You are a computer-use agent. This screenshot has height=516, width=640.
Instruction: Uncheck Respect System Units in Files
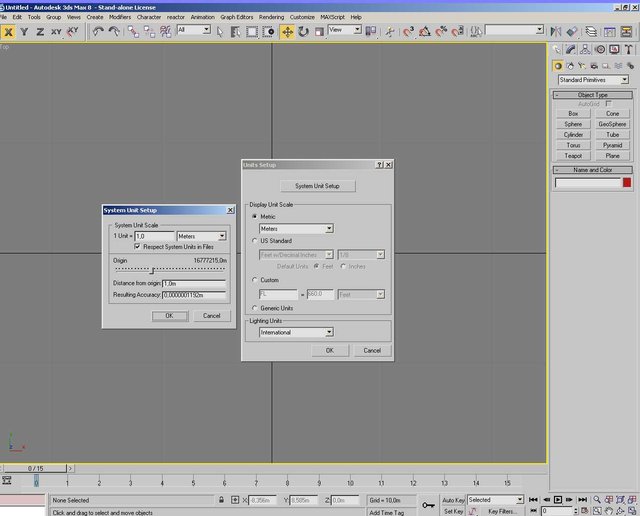[x=138, y=246]
